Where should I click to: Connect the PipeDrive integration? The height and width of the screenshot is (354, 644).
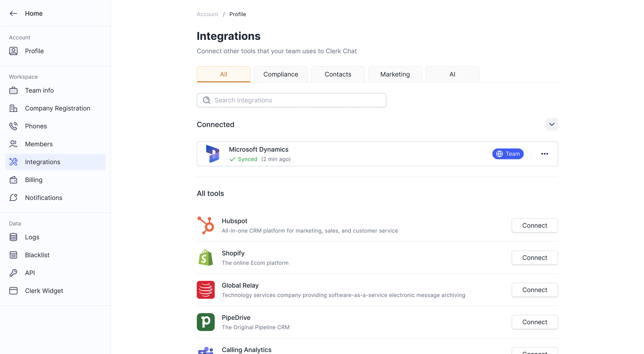(x=534, y=322)
